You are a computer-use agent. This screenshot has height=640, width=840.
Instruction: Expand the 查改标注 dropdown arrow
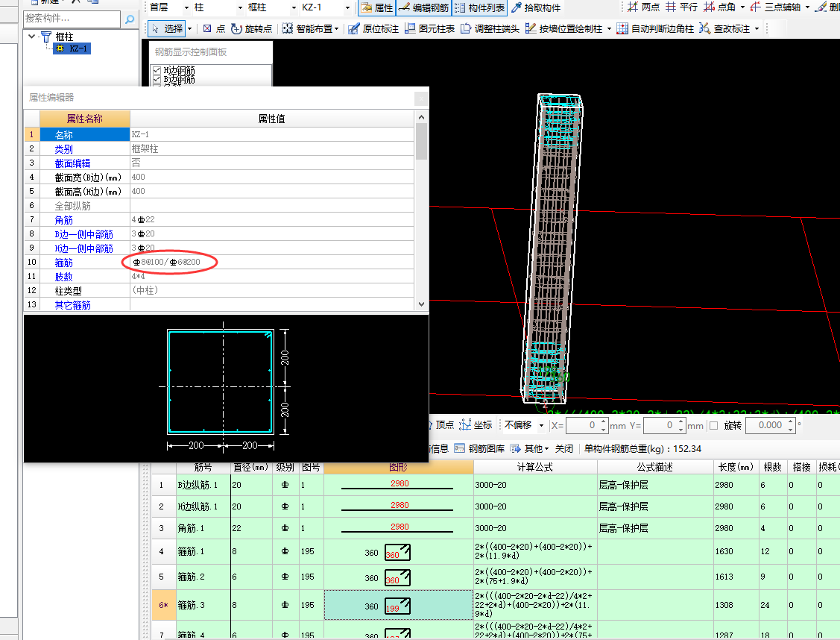point(757,29)
